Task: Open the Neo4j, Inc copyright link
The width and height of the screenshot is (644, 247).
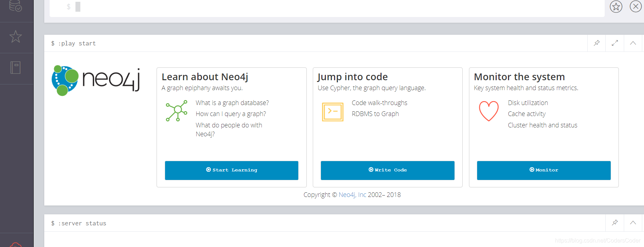Action: 352,195
